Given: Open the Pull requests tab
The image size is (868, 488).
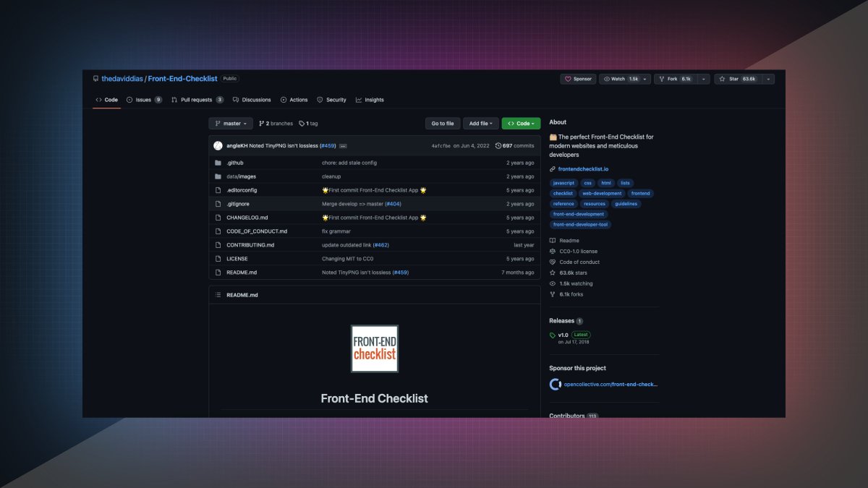Looking at the screenshot, I should point(195,100).
